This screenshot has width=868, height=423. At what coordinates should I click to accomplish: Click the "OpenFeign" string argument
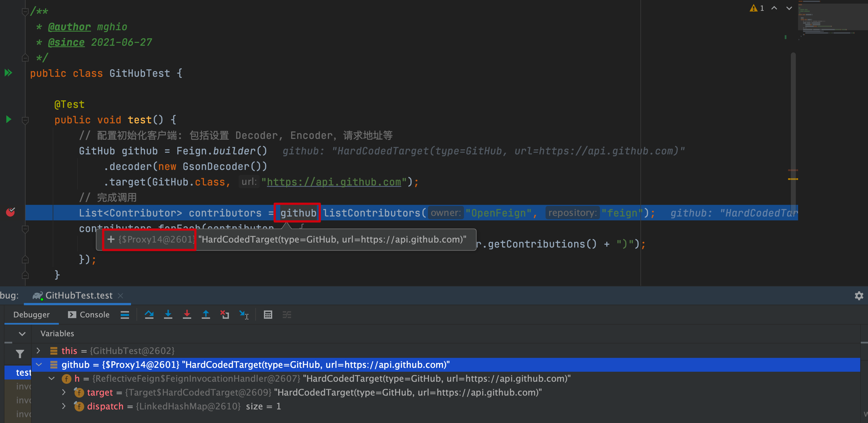tap(498, 213)
